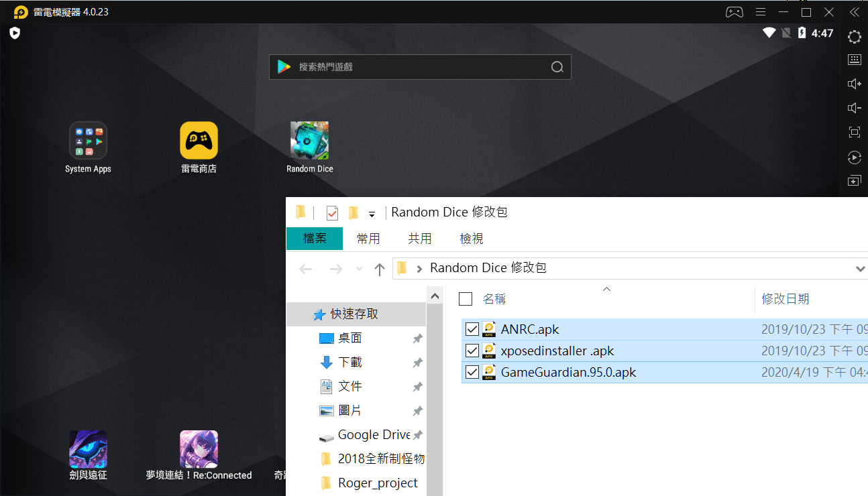Open Roger_project folder in navigation pane
This screenshot has height=496, width=868.
tap(378, 483)
